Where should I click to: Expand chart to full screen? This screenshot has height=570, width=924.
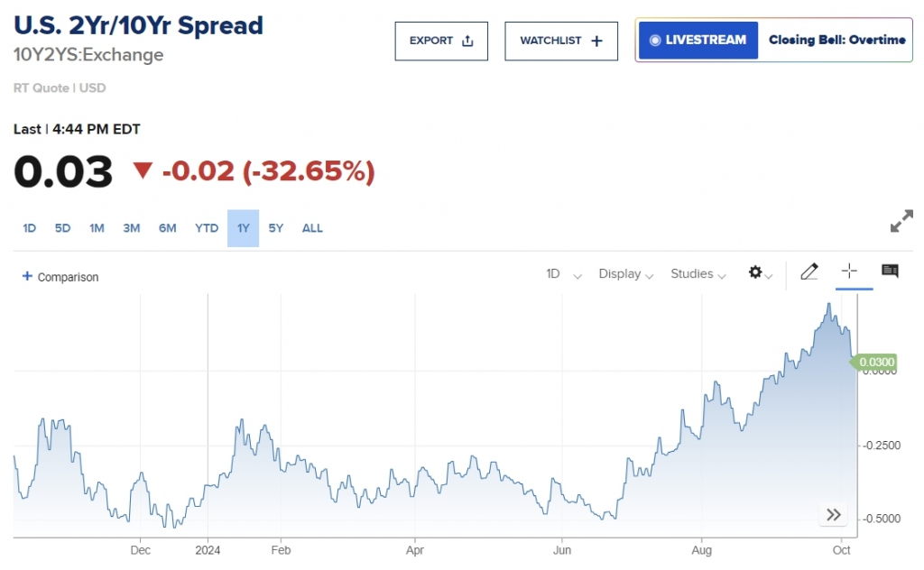(x=901, y=222)
